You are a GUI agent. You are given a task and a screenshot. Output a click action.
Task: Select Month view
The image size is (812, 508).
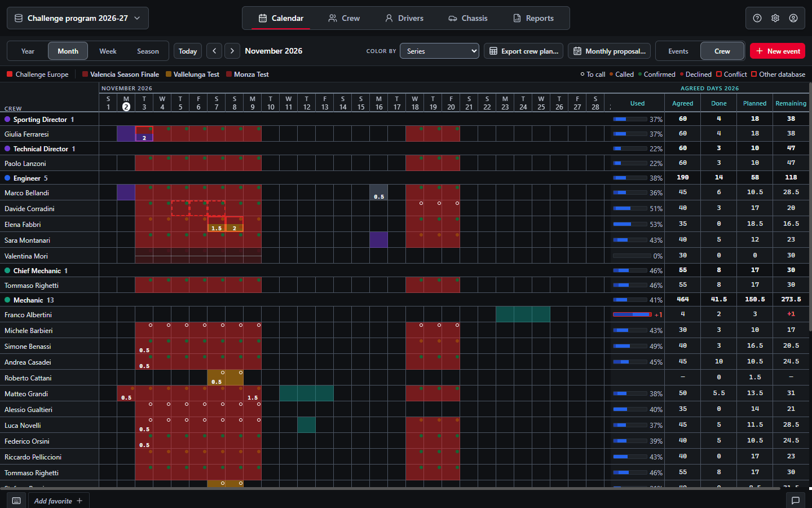[x=68, y=51]
